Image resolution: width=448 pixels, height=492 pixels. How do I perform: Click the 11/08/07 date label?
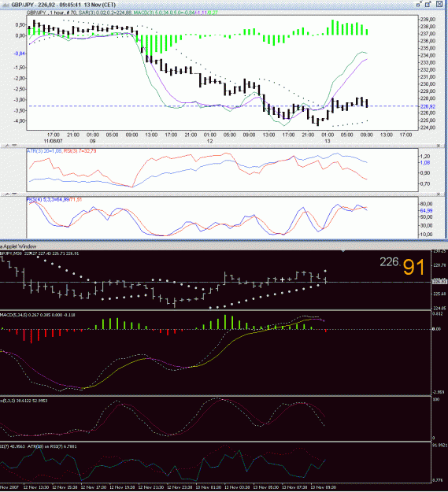53,141
